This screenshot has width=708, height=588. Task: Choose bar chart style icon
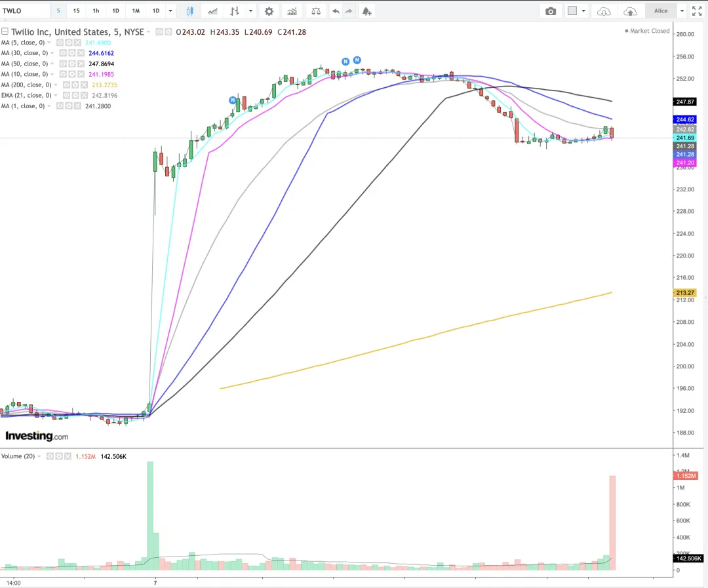pos(234,11)
